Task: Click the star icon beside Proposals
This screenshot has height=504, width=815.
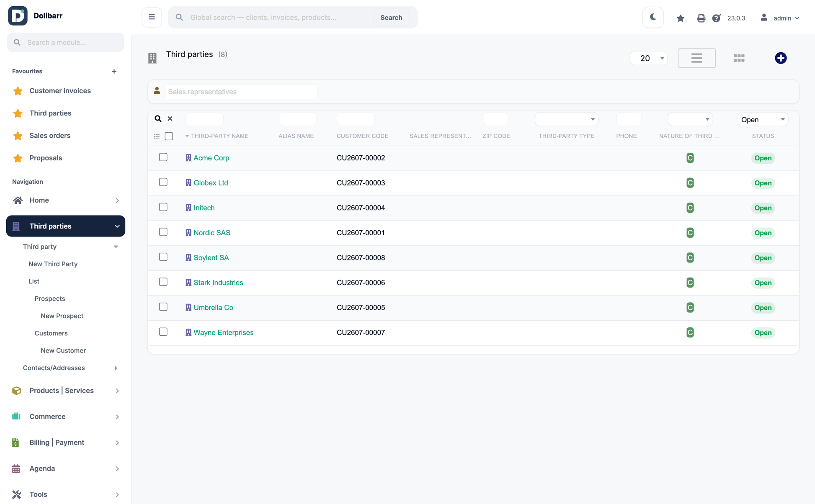Action: 18,158
